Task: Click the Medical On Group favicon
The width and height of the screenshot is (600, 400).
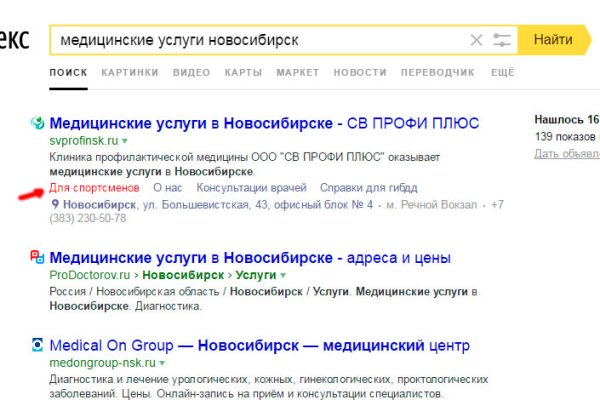Action: (38, 346)
